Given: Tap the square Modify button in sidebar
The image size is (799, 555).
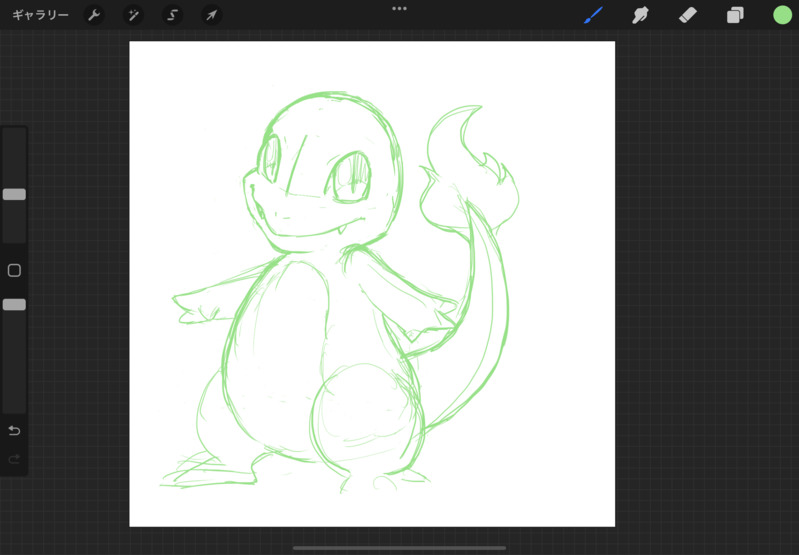Looking at the screenshot, I should pos(14,271).
